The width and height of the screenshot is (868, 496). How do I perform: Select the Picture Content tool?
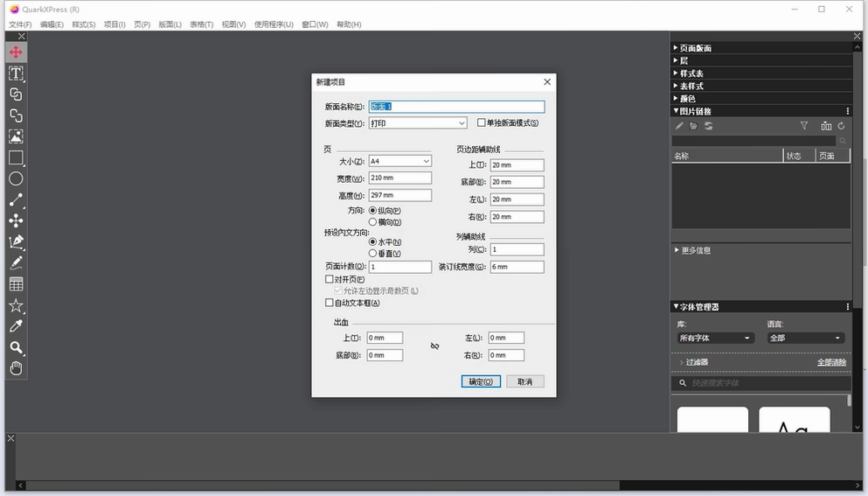(16, 136)
